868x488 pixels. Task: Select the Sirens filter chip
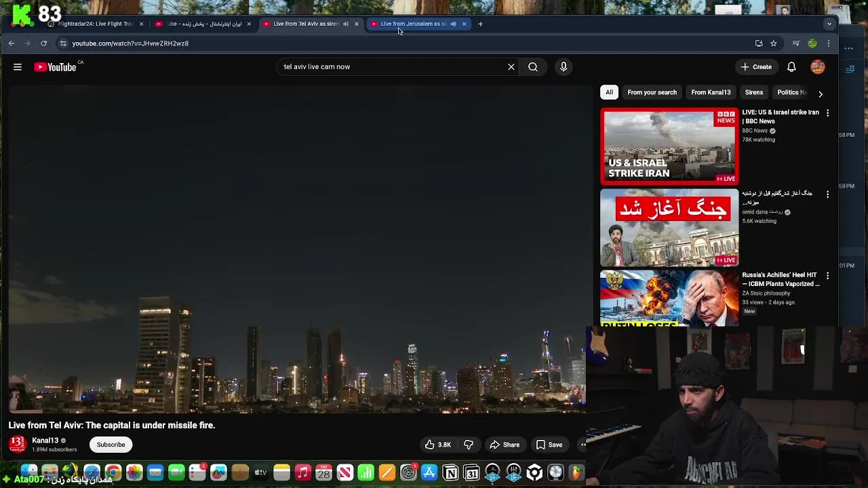tap(753, 92)
